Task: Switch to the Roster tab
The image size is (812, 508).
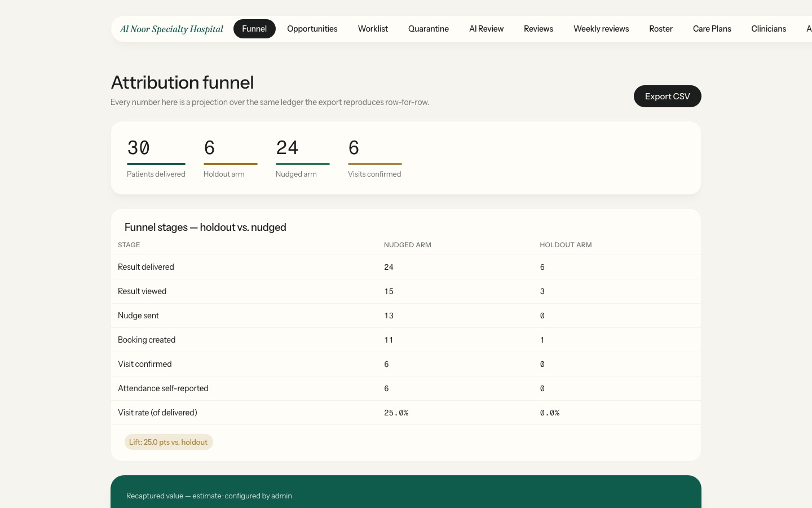Action: click(x=661, y=29)
